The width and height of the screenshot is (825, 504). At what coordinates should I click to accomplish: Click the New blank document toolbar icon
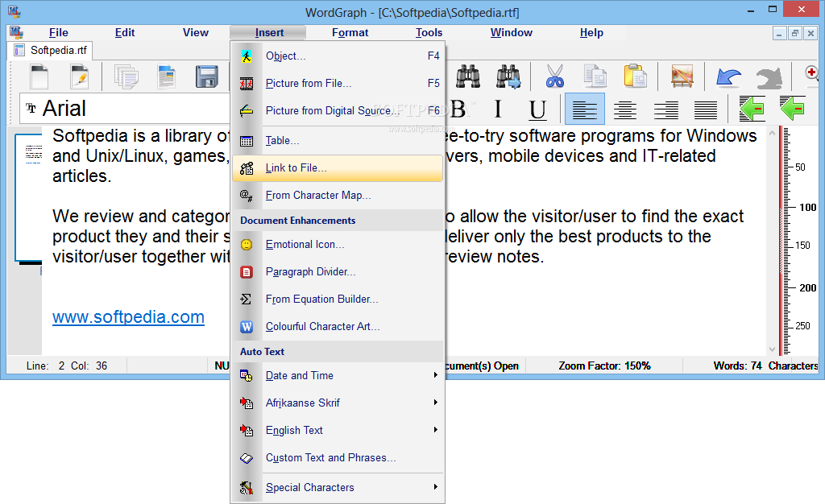coord(39,76)
